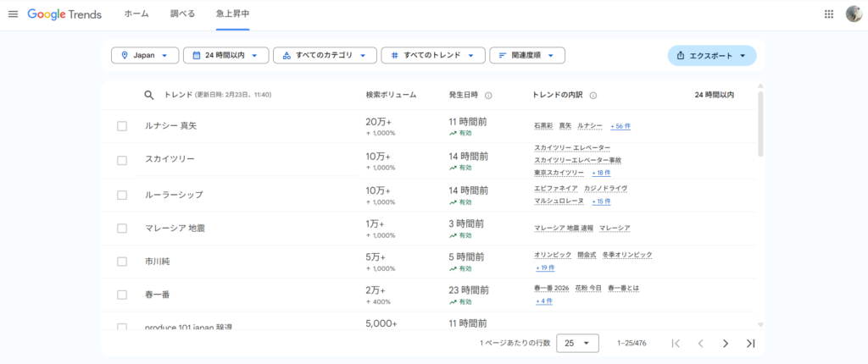Click the user profile avatar
The width and height of the screenshot is (868, 364).
click(x=854, y=14)
